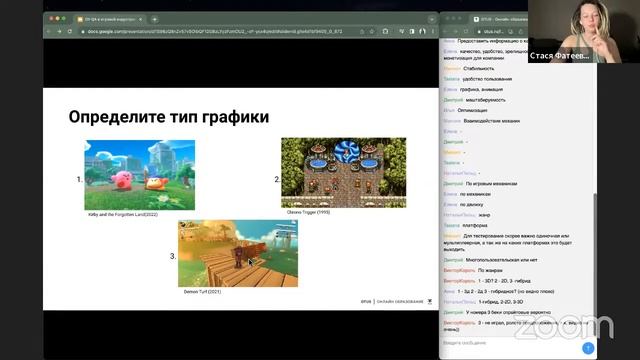Click the slide title 'Определите тип графики'

(169, 117)
